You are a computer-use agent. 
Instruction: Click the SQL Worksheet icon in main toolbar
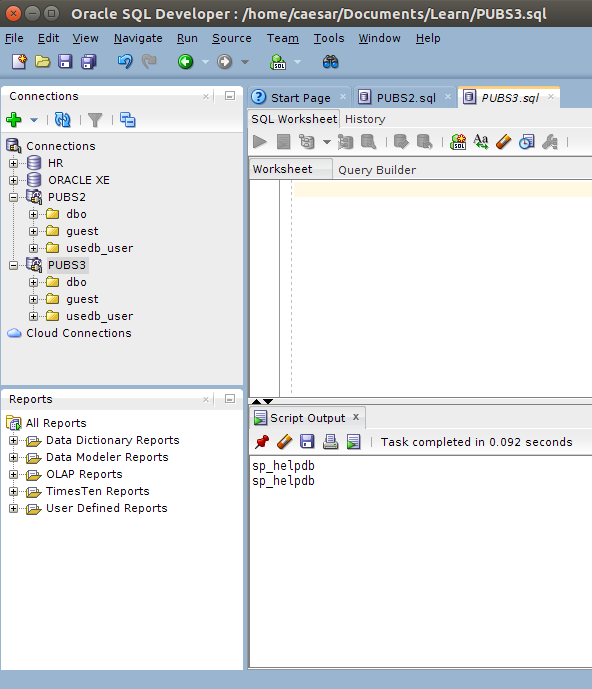(278, 62)
